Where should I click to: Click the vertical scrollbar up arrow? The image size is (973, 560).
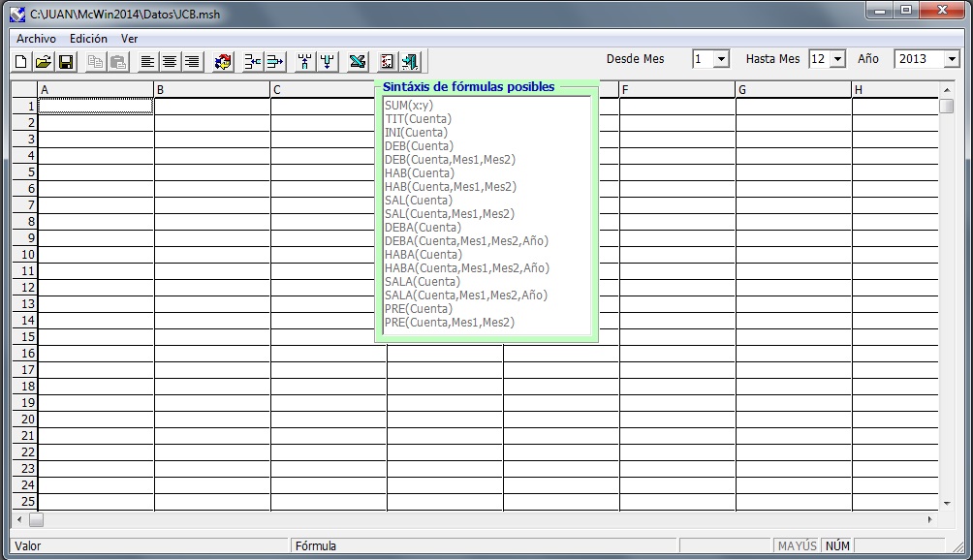[x=947, y=90]
